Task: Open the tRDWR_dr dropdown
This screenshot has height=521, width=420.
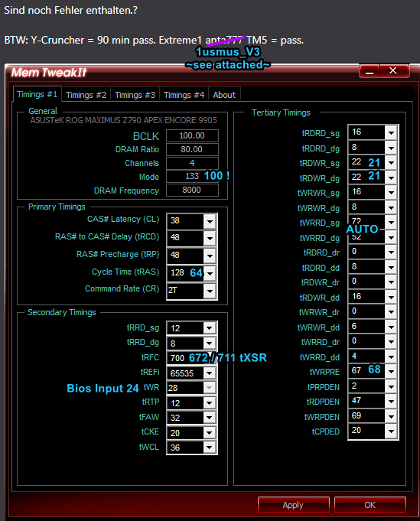Action: [x=391, y=282]
